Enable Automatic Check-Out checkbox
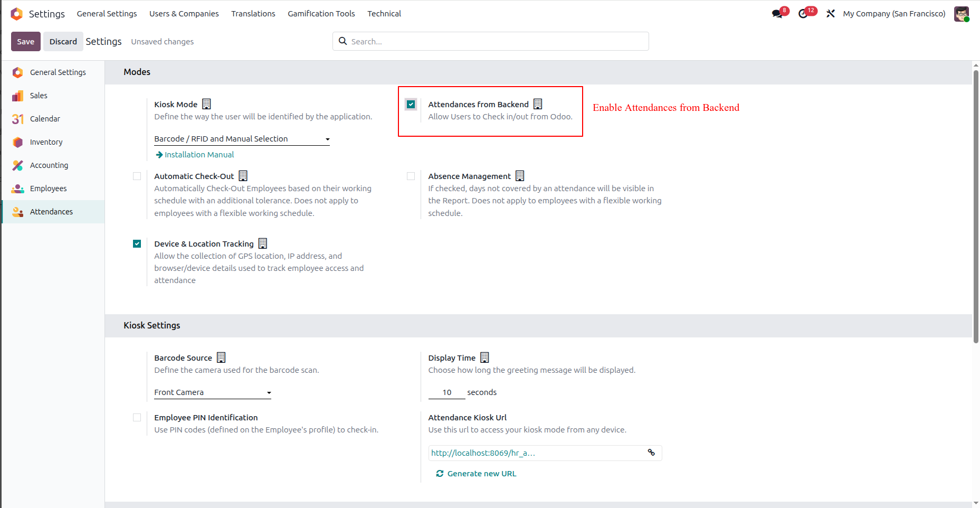 [137, 176]
